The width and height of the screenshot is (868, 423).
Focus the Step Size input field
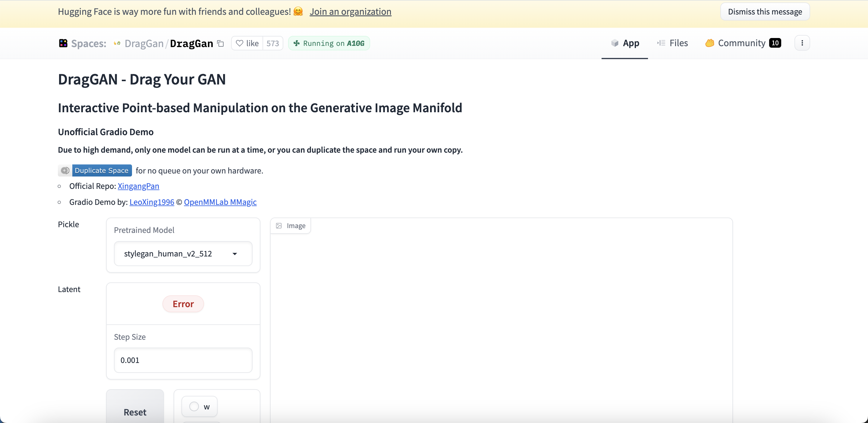pos(183,360)
